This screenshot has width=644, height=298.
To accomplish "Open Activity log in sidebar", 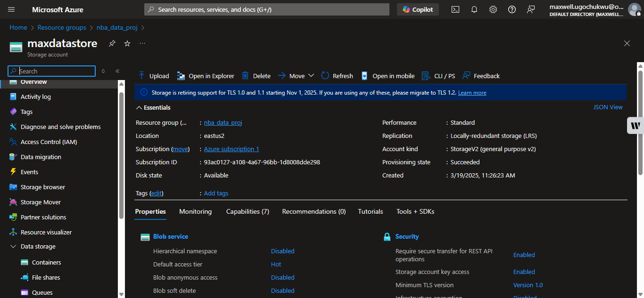I will click(35, 97).
